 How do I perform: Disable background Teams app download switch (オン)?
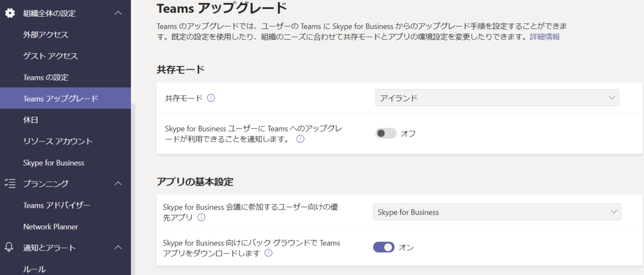[x=384, y=247]
